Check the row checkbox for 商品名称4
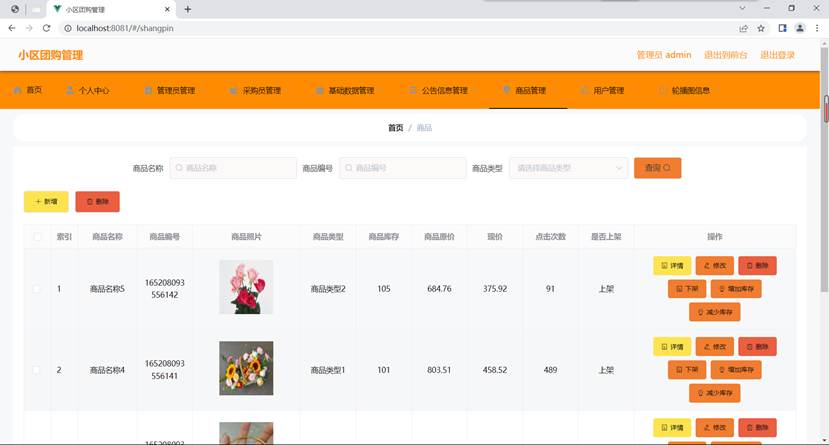Image resolution: width=829 pixels, height=445 pixels. point(37,370)
